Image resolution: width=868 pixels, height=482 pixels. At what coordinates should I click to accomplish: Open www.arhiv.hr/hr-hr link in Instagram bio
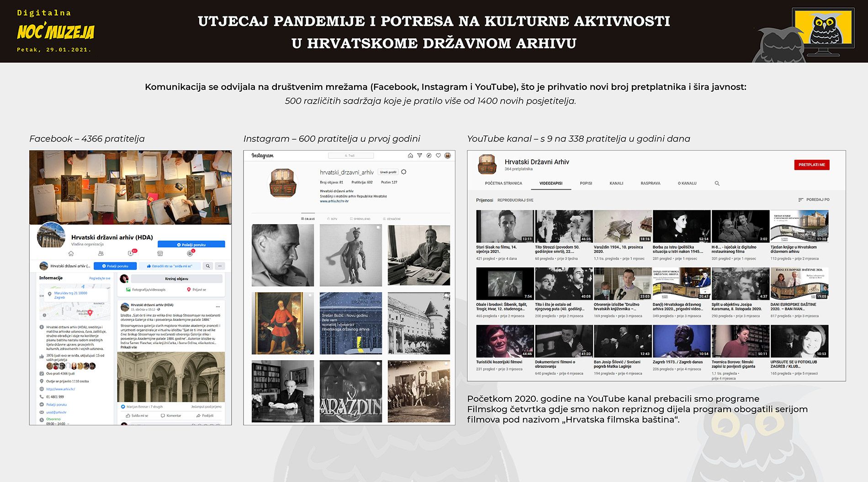click(x=334, y=201)
